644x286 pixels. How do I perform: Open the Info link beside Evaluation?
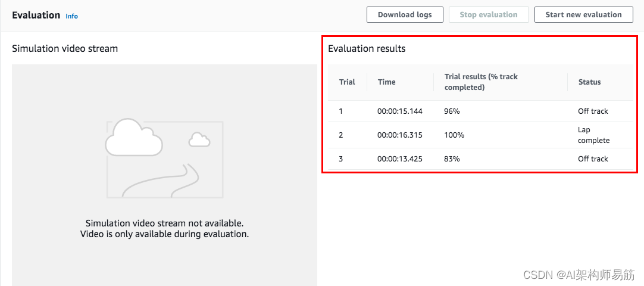(x=71, y=16)
